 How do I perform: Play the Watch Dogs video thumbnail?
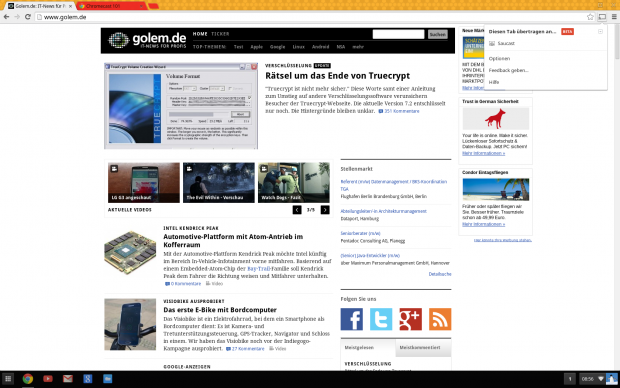(293, 183)
